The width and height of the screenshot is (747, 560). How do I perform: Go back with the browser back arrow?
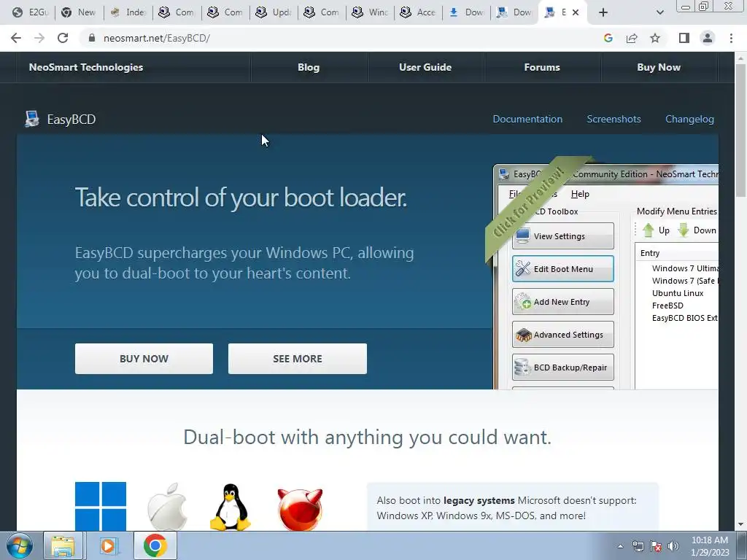click(16, 38)
